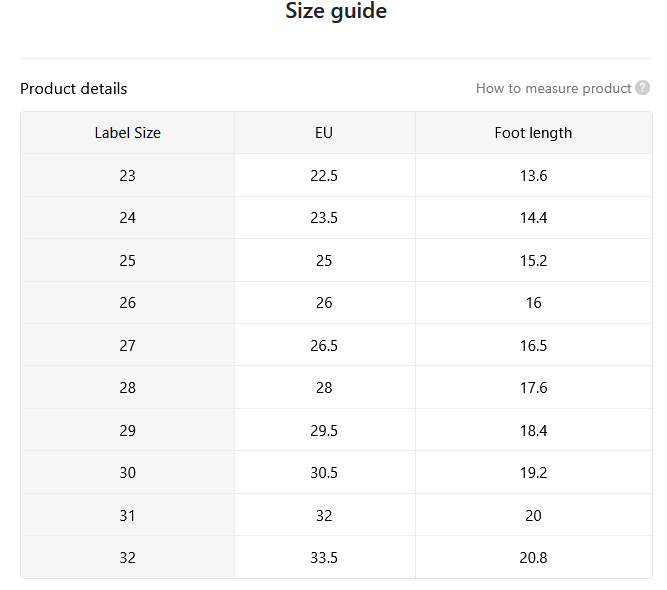Select the Label Size 32 cell

coord(128,557)
